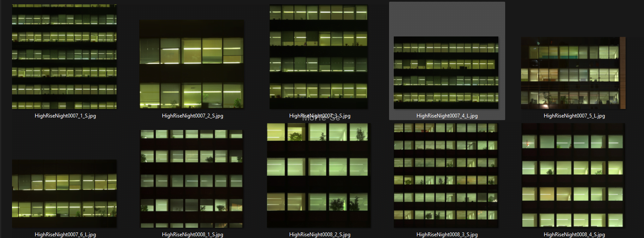Screen dimensions: 644x238
Task: Click the HighRiseNight0007_2_S.jpg thumbnail image
Action: click(192, 64)
